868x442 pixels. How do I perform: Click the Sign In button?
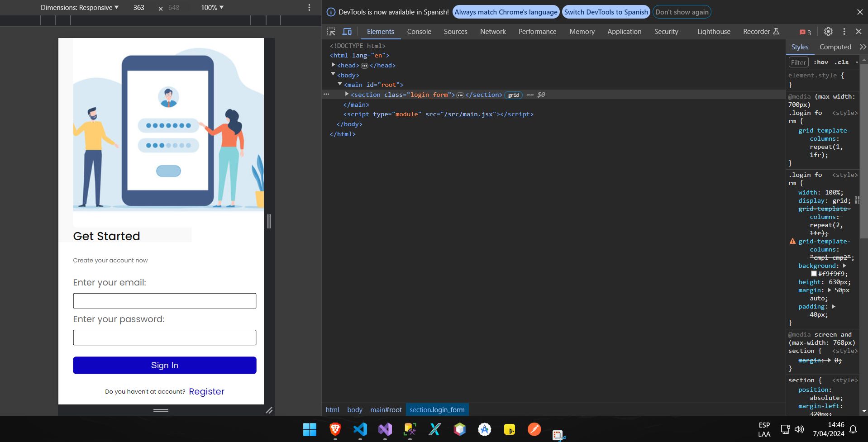(165, 365)
